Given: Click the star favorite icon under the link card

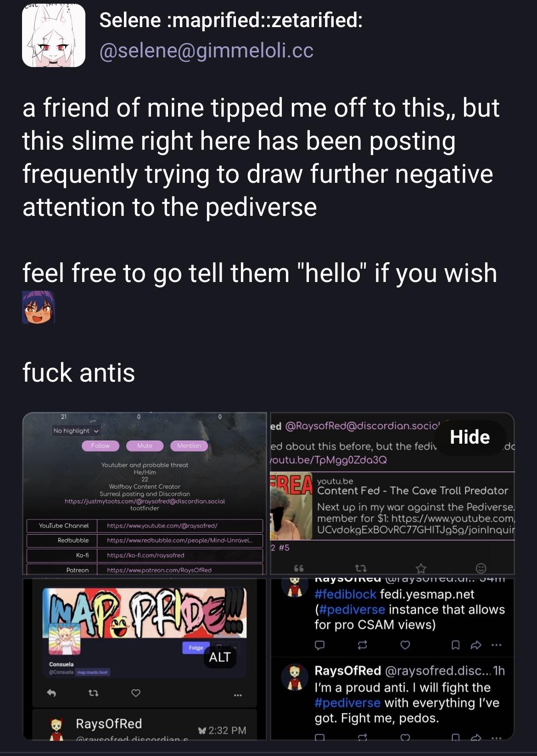Looking at the screenshot, I should coord(421,569).
